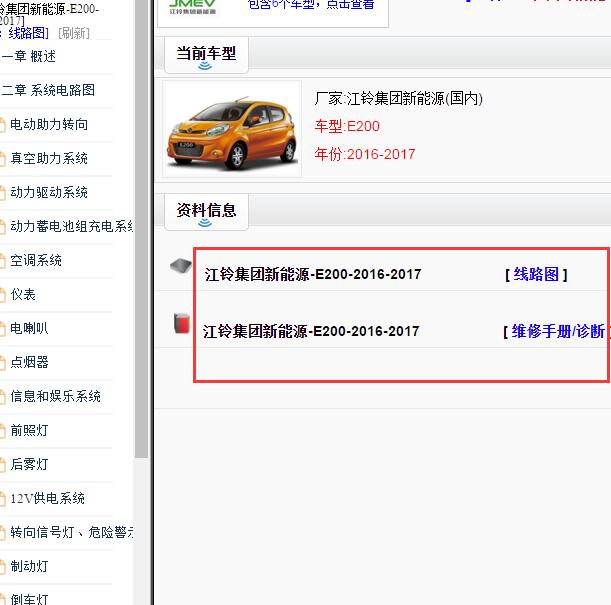Select 点烟器 tree entry
Image resolution: width=611 pixels, height=605 pixels.
click(x=29, y=362)
